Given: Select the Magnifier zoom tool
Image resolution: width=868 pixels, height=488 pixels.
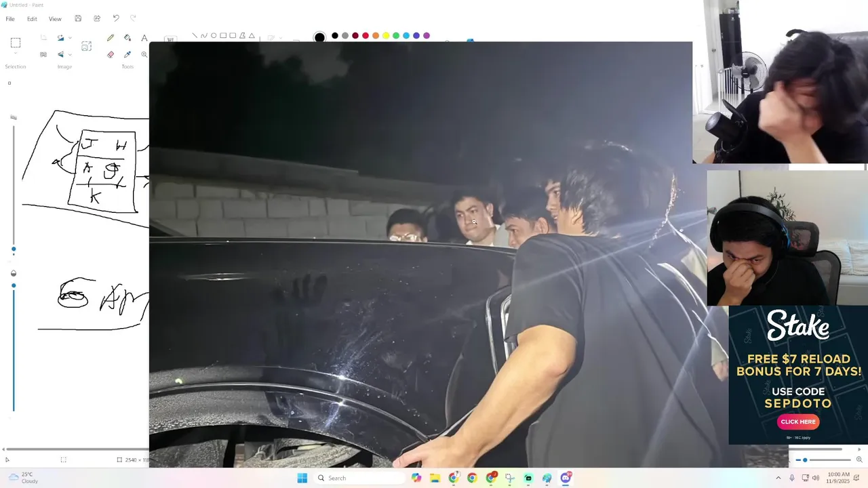Looking at the screenshot, I should coord(144,54).
